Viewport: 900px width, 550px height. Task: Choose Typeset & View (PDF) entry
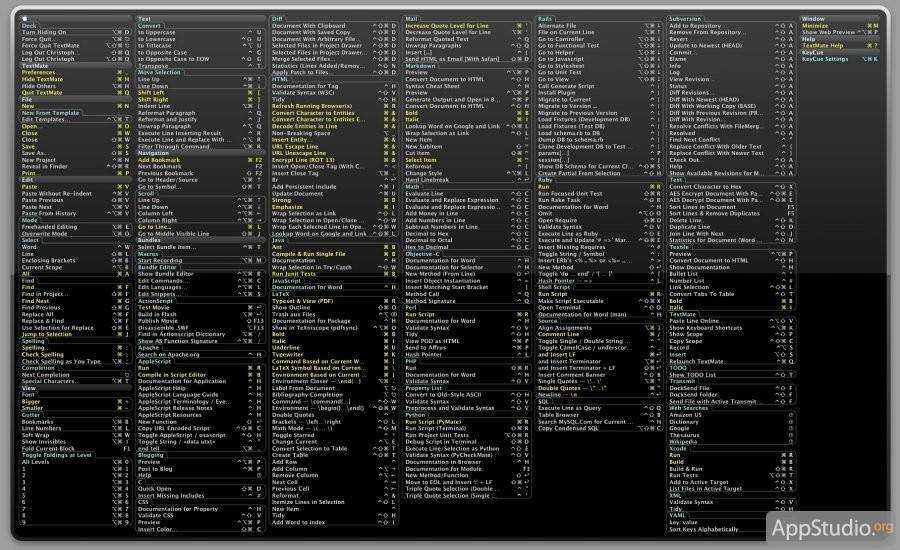click(302, 301)
